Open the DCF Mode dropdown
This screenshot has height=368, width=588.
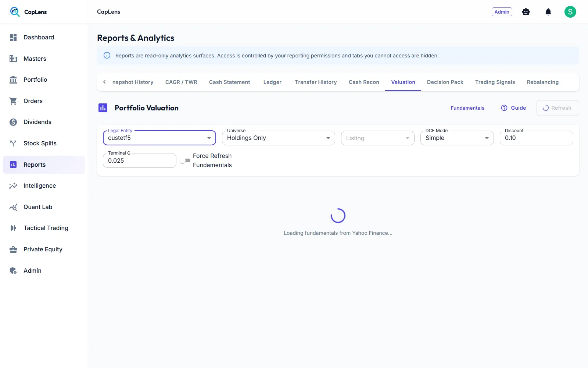click(x=457, y=138)
